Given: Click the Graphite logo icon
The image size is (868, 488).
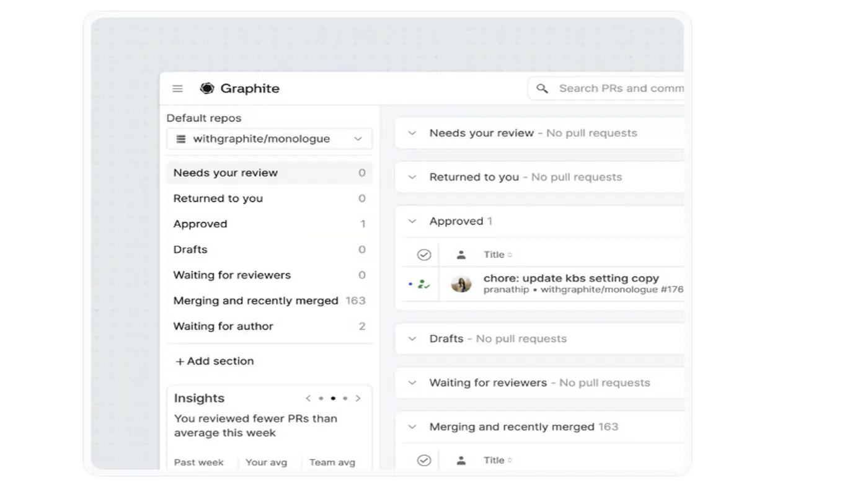Looking at the screenshot, I should coord(207,89).
